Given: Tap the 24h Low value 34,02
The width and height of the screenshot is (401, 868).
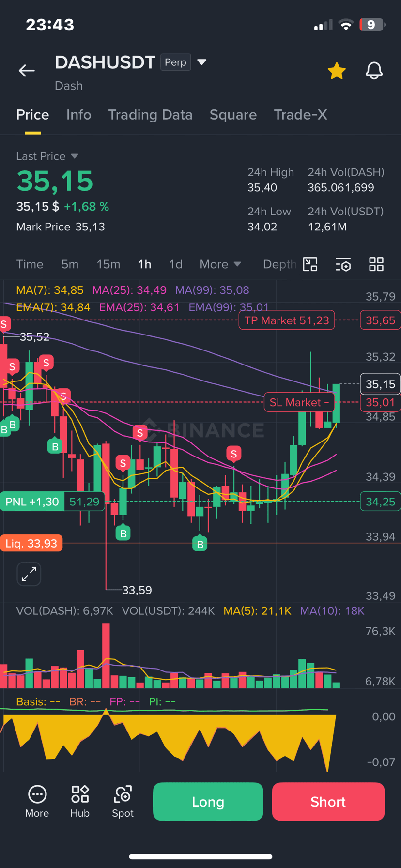Looking at the screenshot, I should pos(262,227).
